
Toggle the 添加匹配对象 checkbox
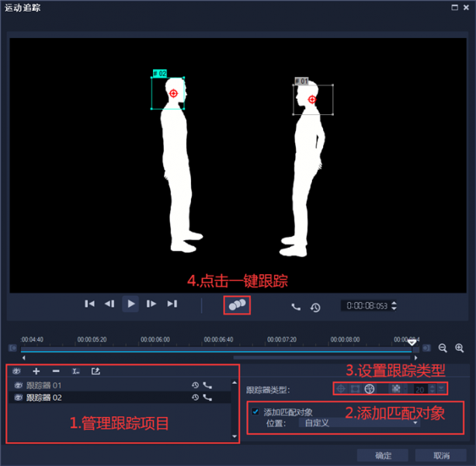point(255,412)
